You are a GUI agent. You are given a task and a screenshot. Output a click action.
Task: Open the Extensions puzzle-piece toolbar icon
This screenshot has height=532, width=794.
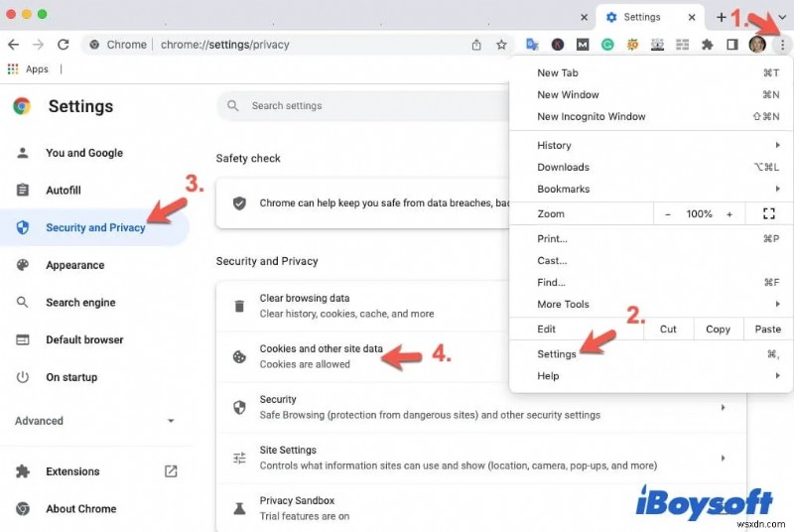[708, 45]
